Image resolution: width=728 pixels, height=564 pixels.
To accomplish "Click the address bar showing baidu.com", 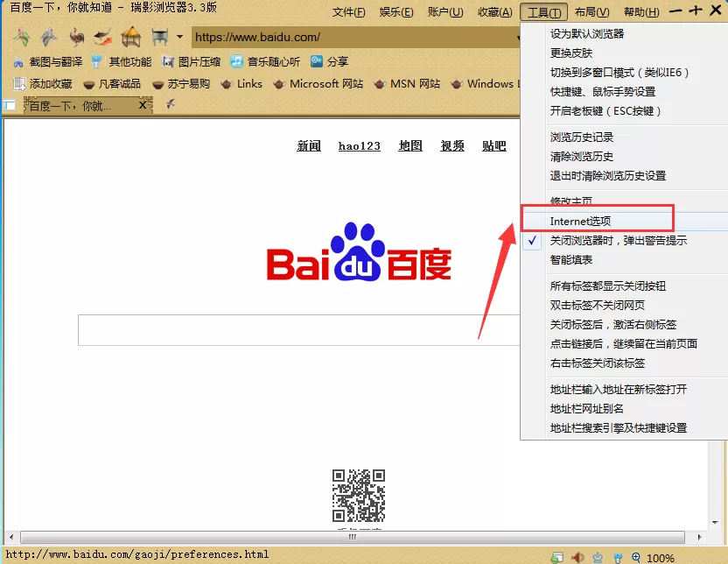I will [x=354, y=37].
